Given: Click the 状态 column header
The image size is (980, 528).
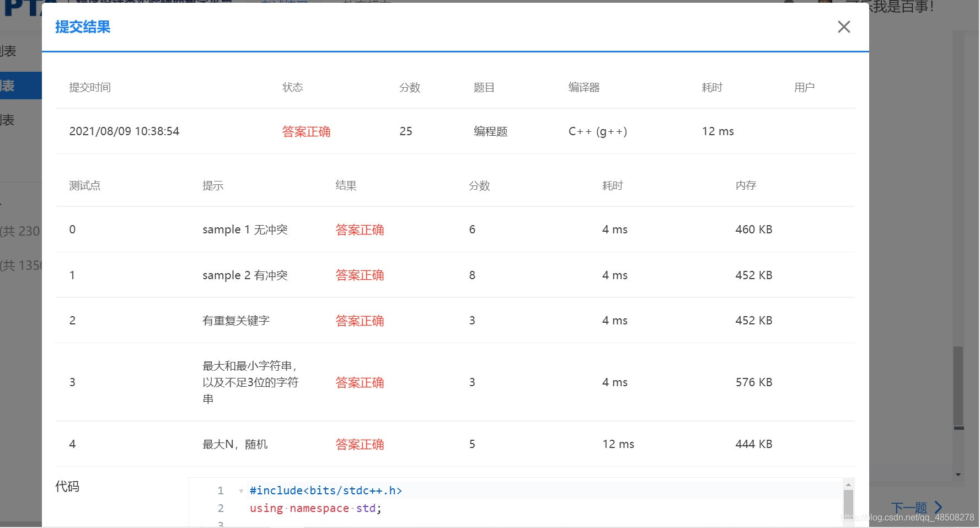Looking at the screenshot, I should pyautogui.click(x=293, y=87).
